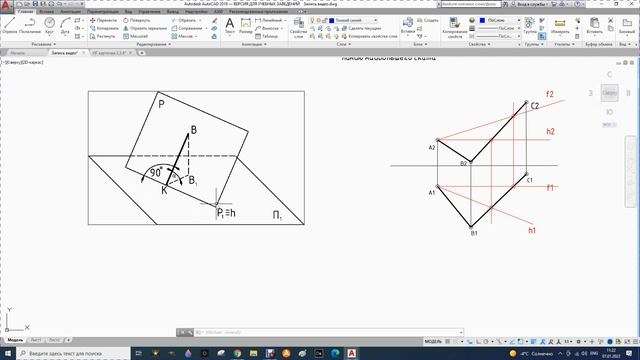Click the Перенести (Move) tool

[x=104, y=20]
